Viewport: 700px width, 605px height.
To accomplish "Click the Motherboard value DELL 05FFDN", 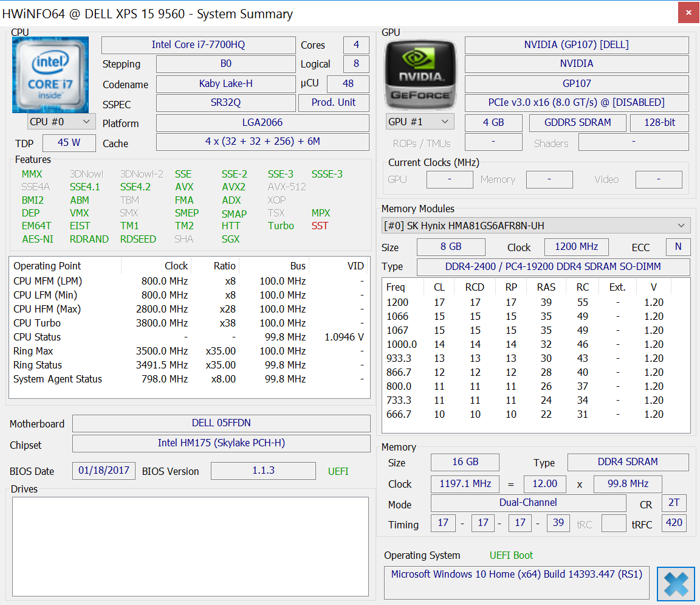I will pyautogui.click(x=221, y=423).
